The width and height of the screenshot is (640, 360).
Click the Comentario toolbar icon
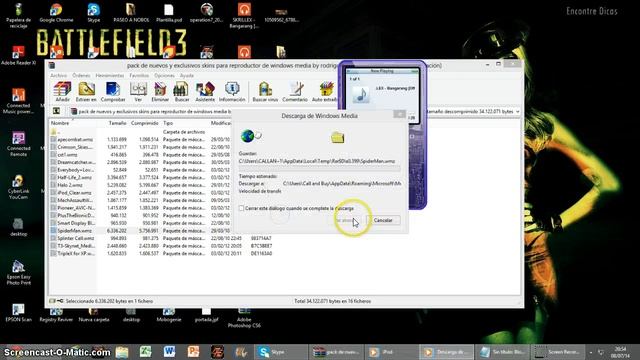click(295, 92)
